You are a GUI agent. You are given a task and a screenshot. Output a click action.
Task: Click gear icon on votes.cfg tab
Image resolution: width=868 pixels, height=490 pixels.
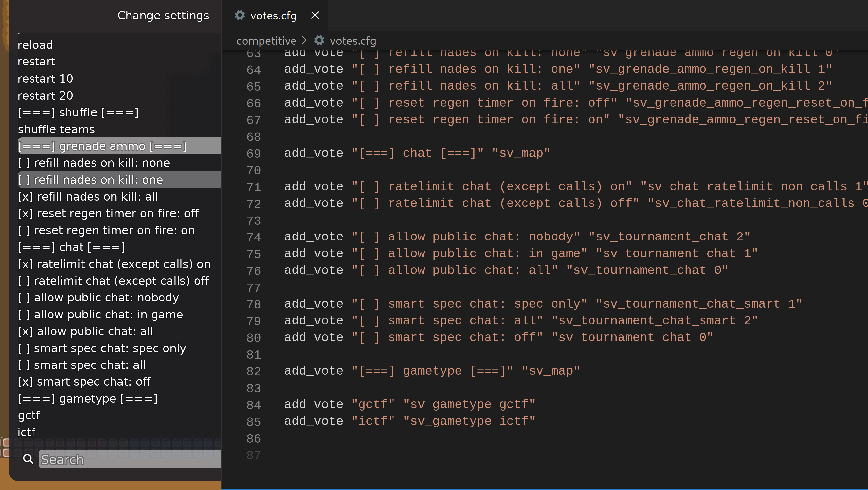240,15
